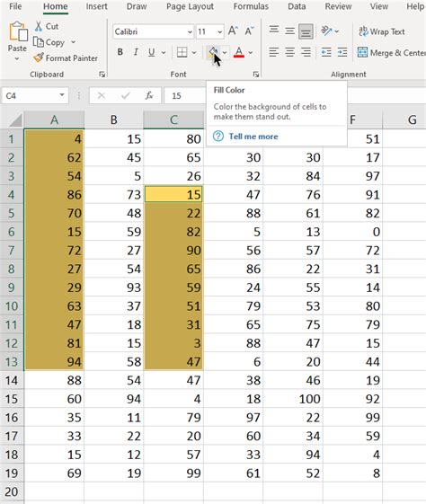Click cell A13 with value 94
The image size is (426, 504).
coord(54,362)
